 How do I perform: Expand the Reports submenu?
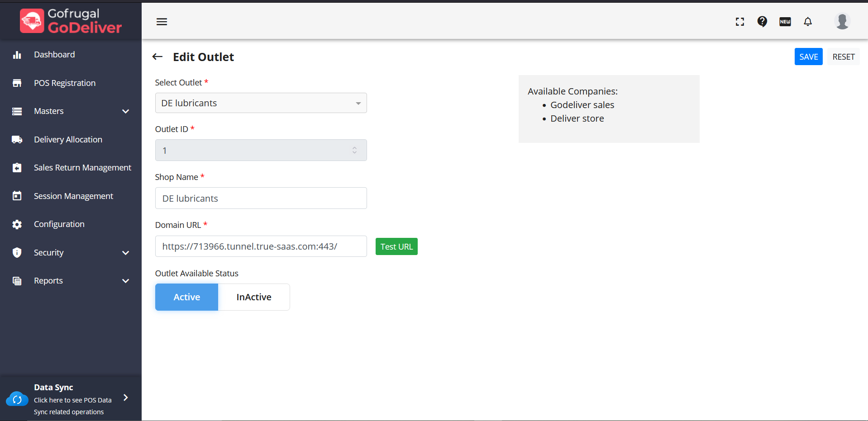(125, 281)
